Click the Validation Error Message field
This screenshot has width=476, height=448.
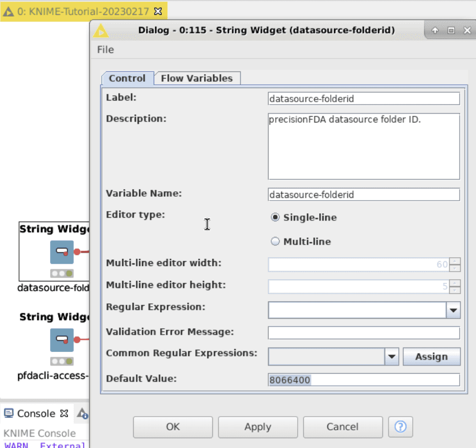[x=364, y=333]
